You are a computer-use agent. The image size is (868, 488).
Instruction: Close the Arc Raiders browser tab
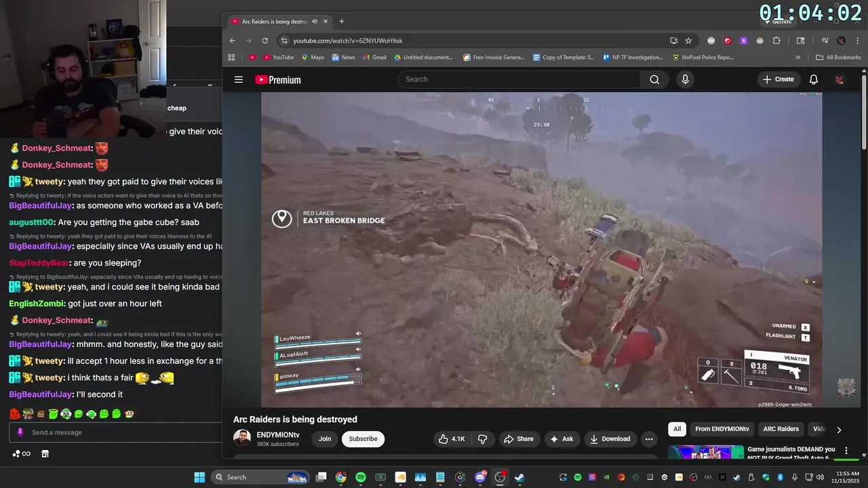325,22
